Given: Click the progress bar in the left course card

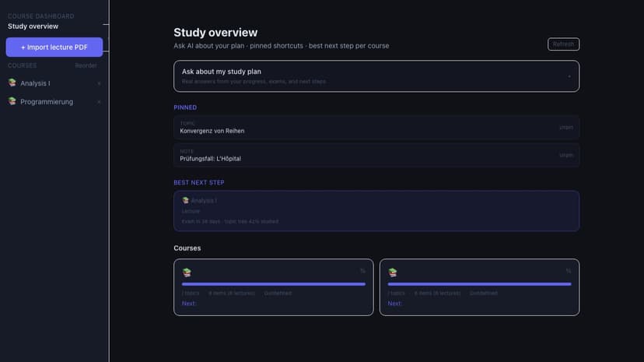Looking at the screenshot, I should click(274, 284).
